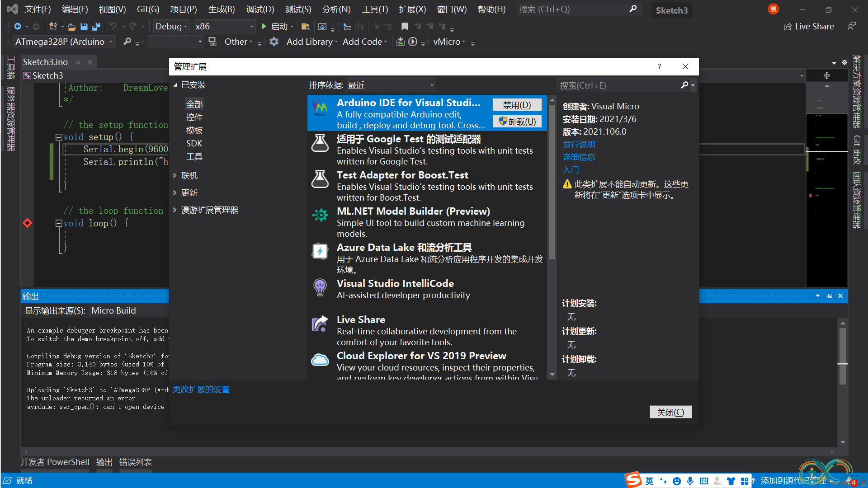The width and height of the screenshot is (868, 488).
Task: Click the Debug configuration dropdown
Action: coord(171,26)
